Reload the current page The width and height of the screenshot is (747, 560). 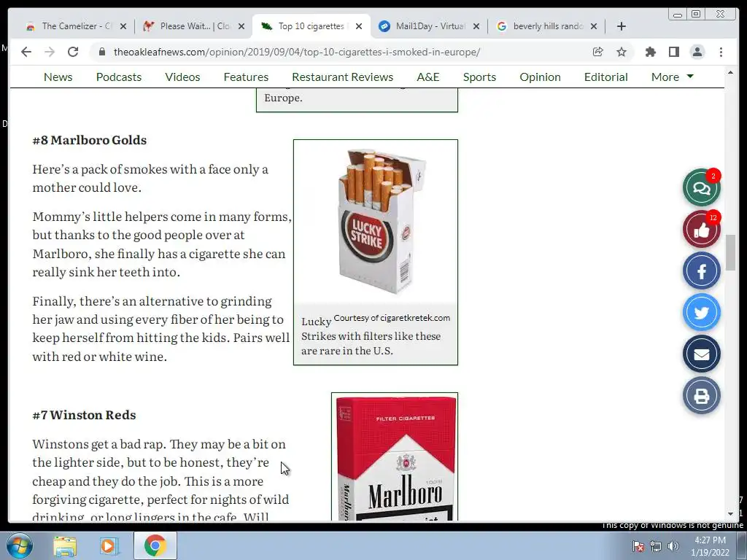[73, 52]
